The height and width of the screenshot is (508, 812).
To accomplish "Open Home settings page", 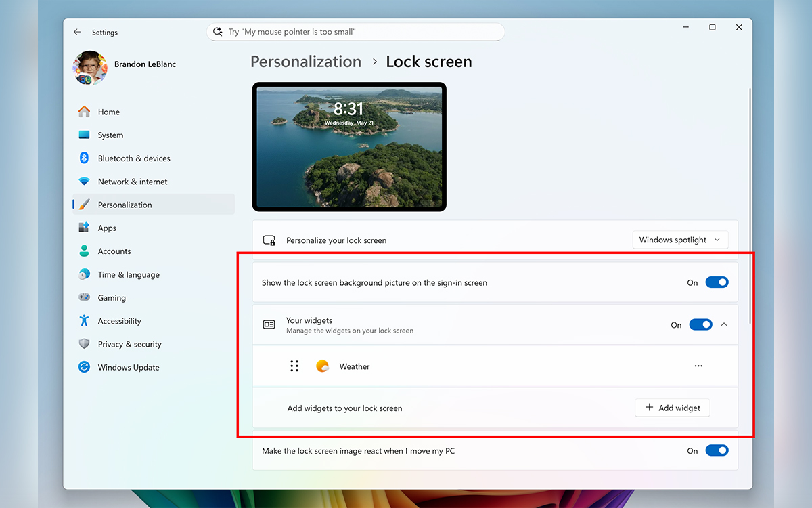I will coord(154,112).
